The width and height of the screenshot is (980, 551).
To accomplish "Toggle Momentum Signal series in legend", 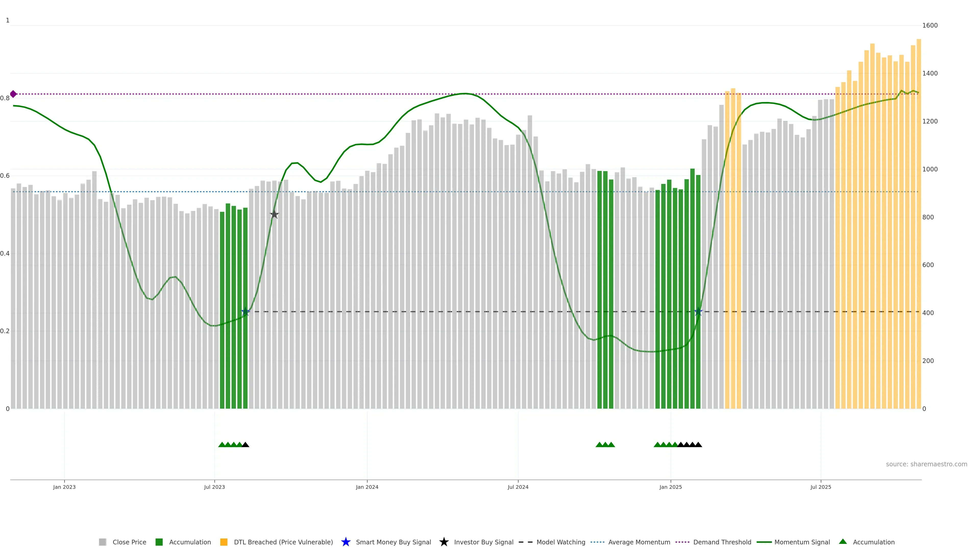I will click(x=802, y=542).
